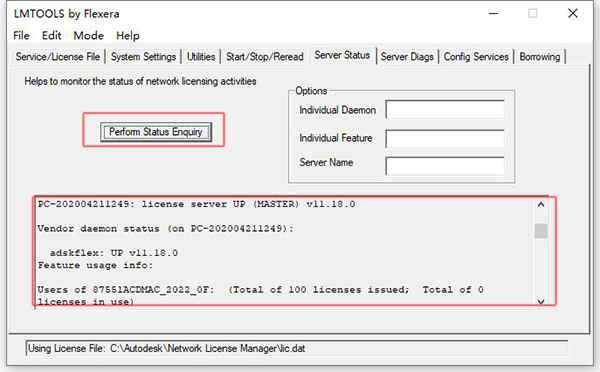Click the status output scroll up arrow

click(541, 204)
